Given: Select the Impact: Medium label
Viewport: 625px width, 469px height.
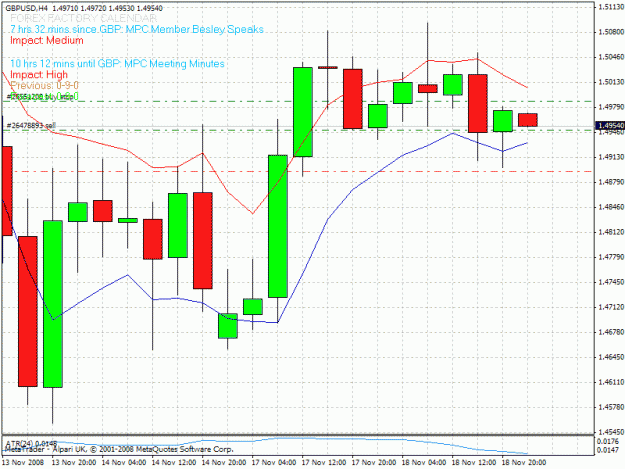Looking at the screenshot, I should [47, 40].
